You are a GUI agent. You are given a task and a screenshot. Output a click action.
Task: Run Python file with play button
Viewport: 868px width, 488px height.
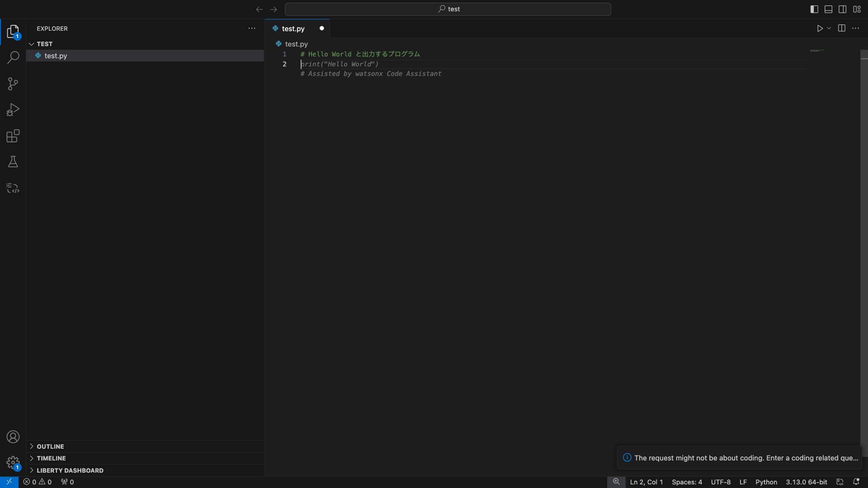[820, 28]
